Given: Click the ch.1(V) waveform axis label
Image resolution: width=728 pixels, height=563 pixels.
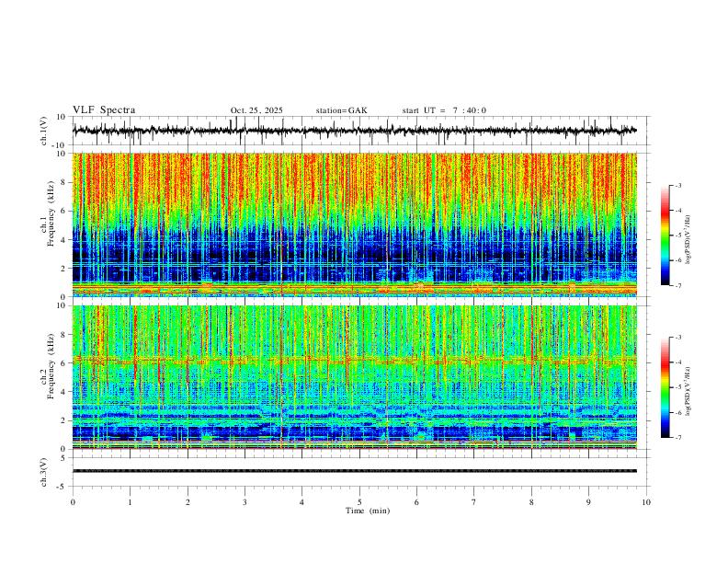Looking at the screenshot, I should [x=44, y=131].
